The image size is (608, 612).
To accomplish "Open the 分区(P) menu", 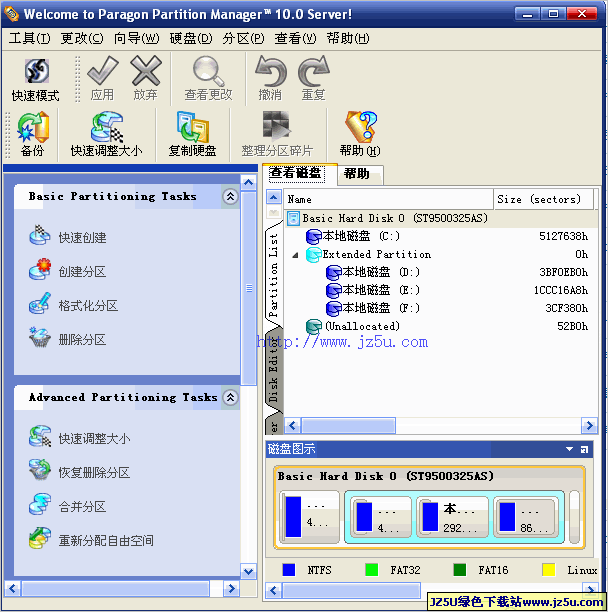I will click(x=243, y=38).
